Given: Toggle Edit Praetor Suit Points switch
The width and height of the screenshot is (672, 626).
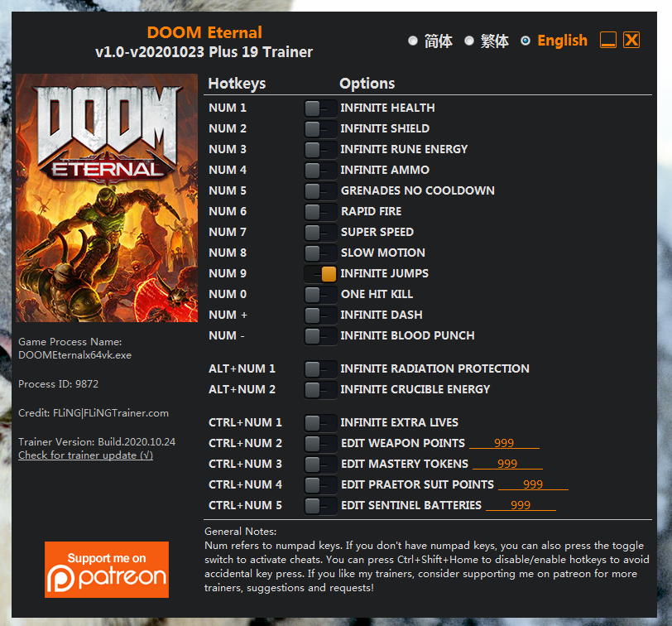Looking at the screenshot, I should (x=320, y=485).
